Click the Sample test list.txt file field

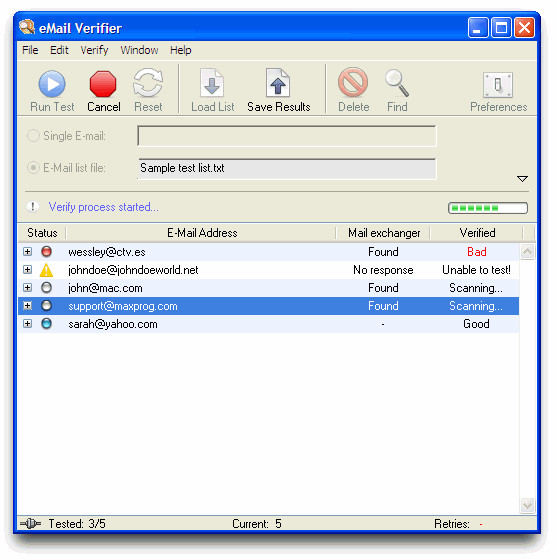coord(287,168)
